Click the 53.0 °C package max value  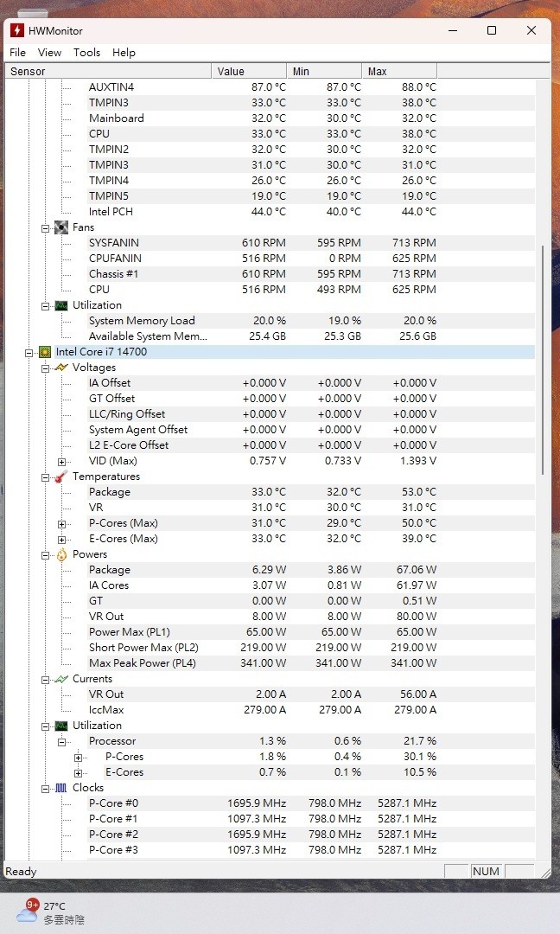coord(418,492)
